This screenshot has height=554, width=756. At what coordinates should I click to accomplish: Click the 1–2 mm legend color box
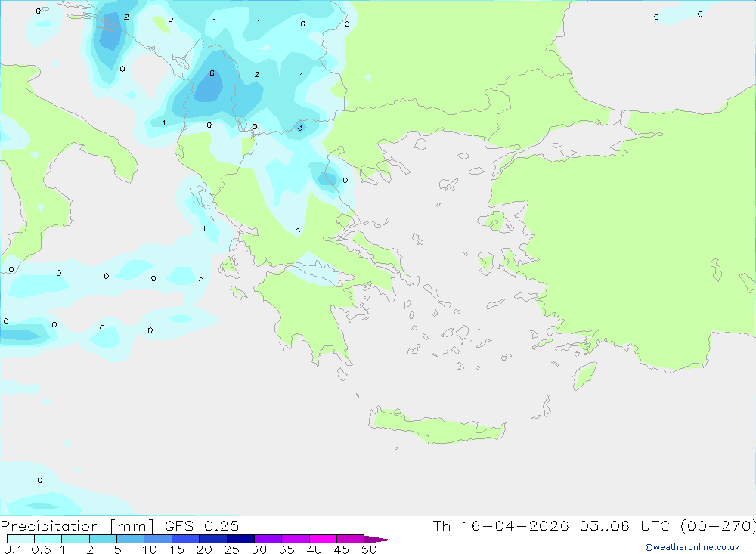pos(76,539)
